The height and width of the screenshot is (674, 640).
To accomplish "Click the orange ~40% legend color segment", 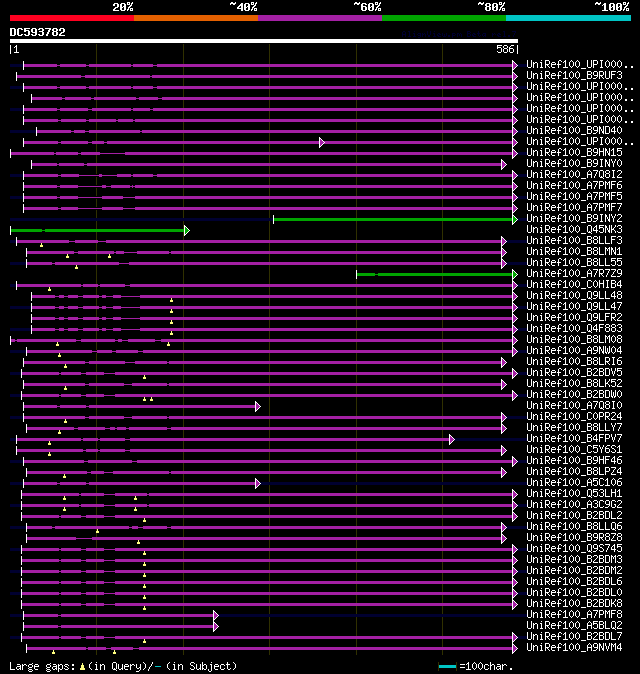I will point(196,18).
